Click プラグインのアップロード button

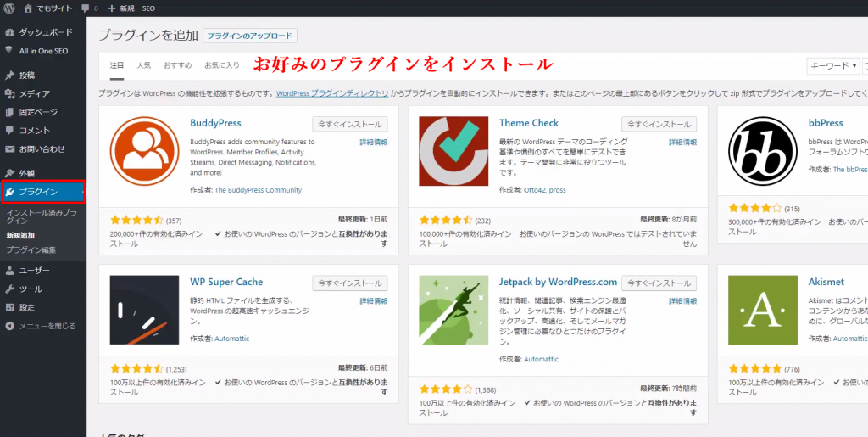point(250,36)
